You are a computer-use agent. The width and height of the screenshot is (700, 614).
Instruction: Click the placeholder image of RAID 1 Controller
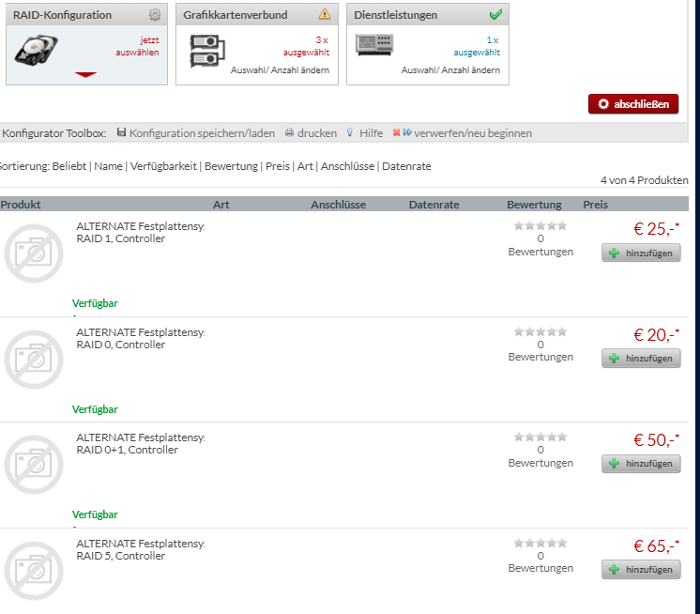tap(34, 253)
